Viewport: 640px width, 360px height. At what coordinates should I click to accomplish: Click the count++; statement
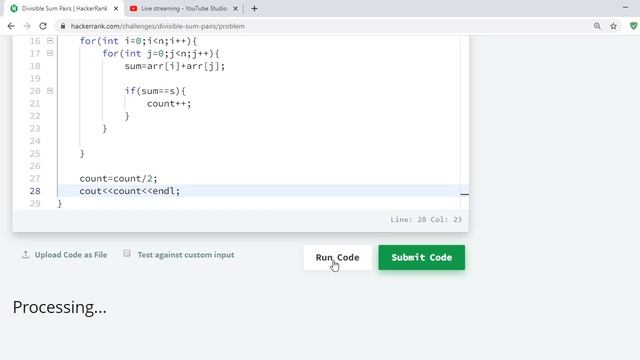click(x=169, y=104)
